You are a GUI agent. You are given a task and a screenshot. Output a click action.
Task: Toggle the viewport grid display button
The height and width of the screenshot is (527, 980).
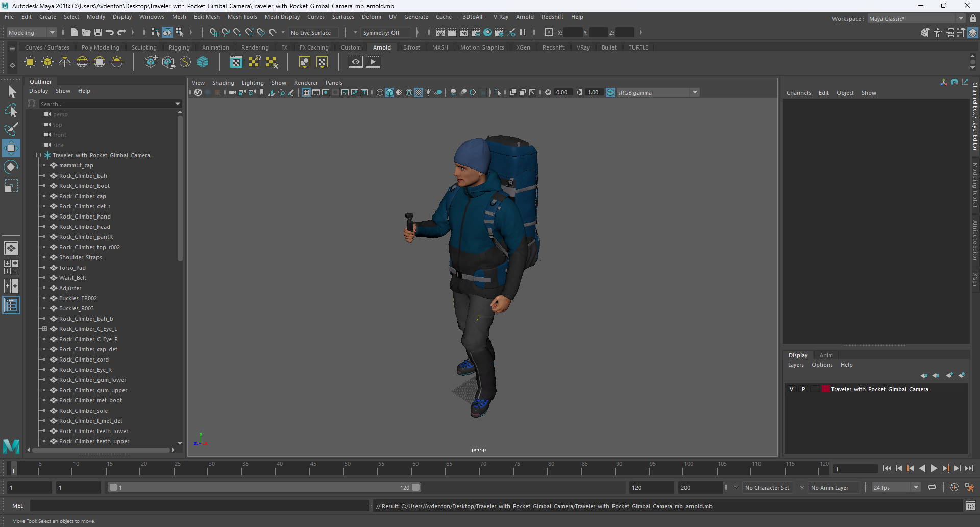coord(306,92)
